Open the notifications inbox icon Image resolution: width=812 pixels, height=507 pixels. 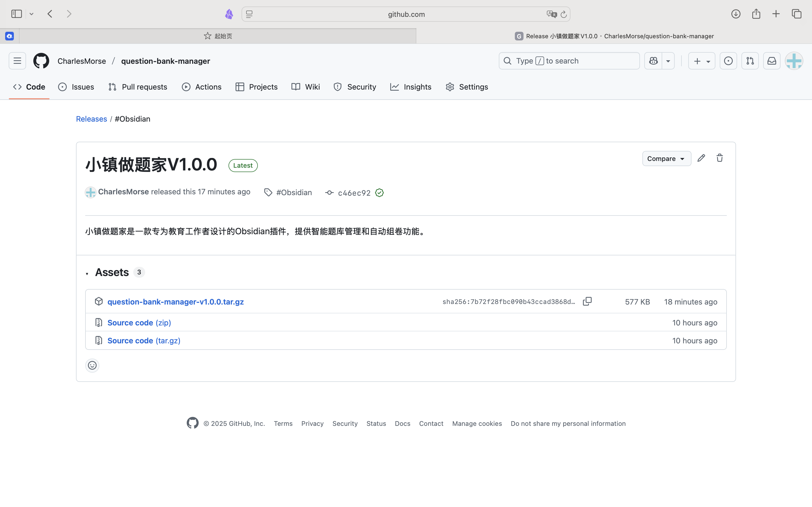tap(772, 61)
